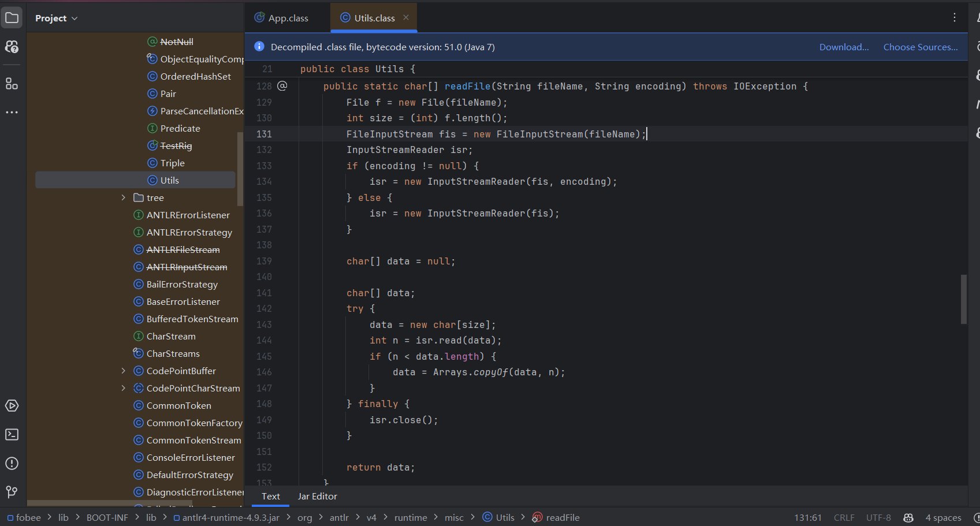Select ANTLRErrorStrategy in tree

(189, 232)
